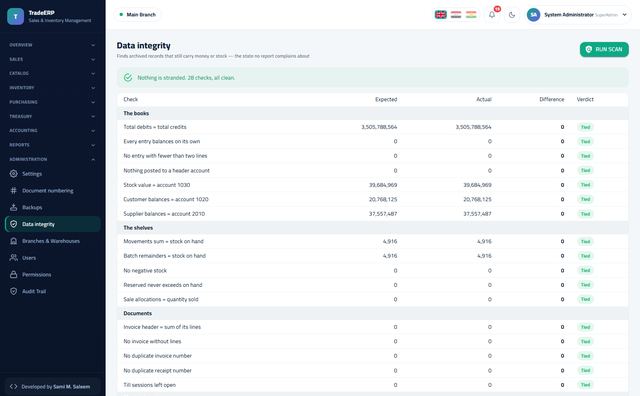This screenshot has height=396, width=640.
Task: Expand the Reports sidebar section
Action: (52, 145)
